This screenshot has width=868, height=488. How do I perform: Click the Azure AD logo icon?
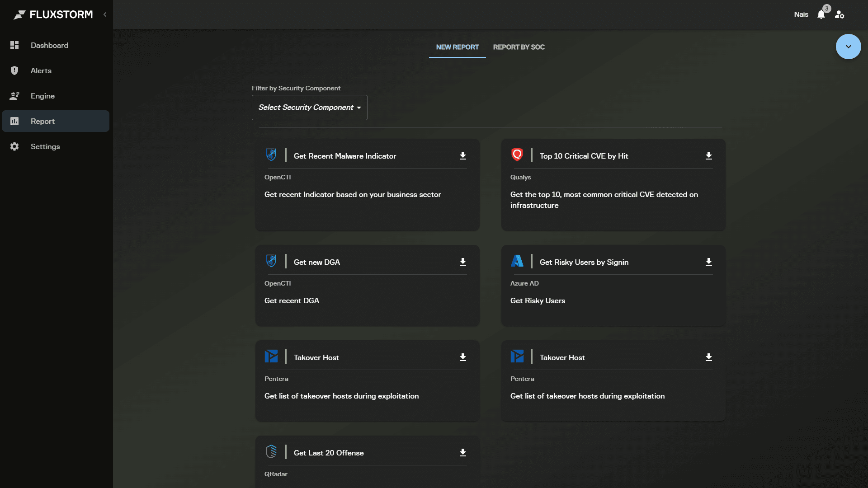517,261
